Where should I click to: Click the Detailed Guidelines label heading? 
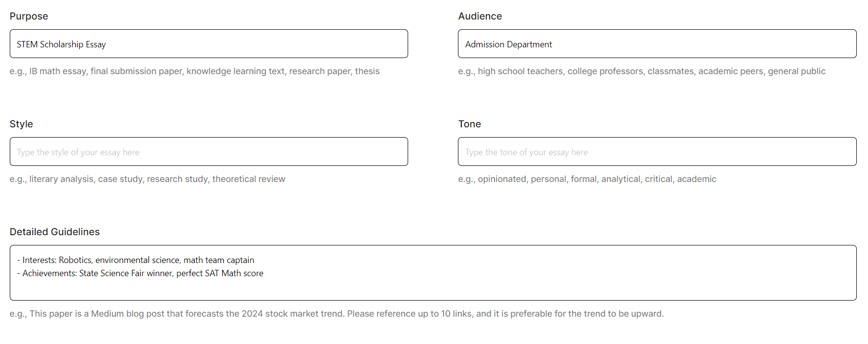coord(55,232)
